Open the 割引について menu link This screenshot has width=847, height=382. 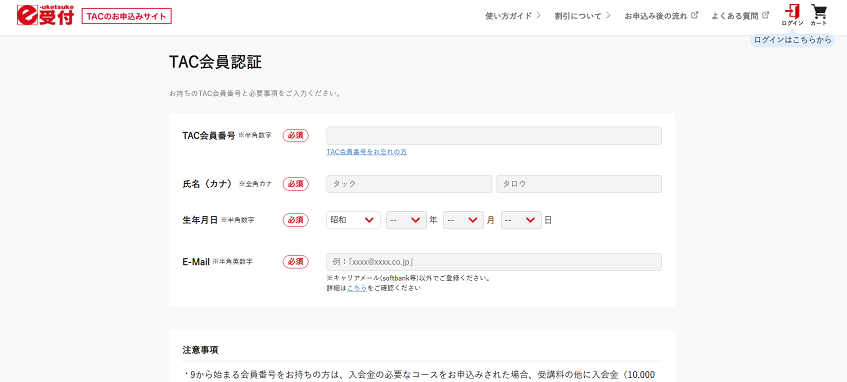[x=582, y=16]
